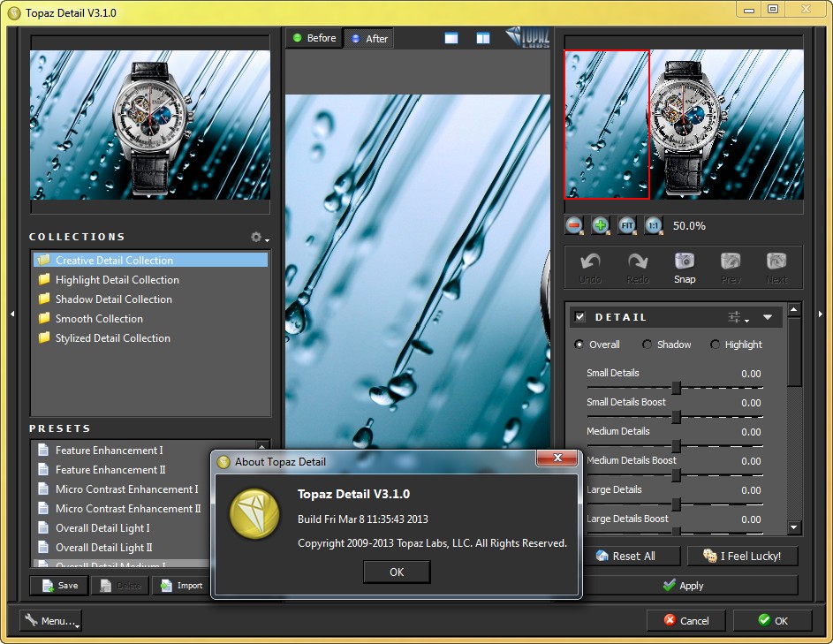The height and width of the screenshot is (644, 833).
Task: Click the FIT zoom icon
Action: (627, 226)
